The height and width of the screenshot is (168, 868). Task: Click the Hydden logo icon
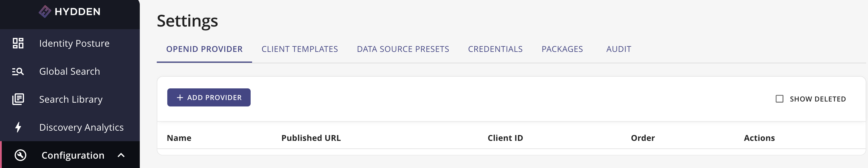coord(45,11)
